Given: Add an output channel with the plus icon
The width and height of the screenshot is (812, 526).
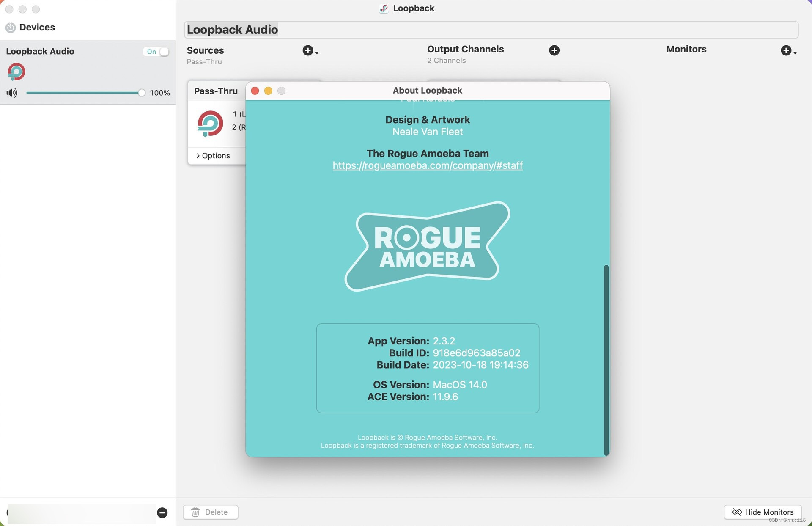Looking at the screenshot, I should [x=554, y=50].
